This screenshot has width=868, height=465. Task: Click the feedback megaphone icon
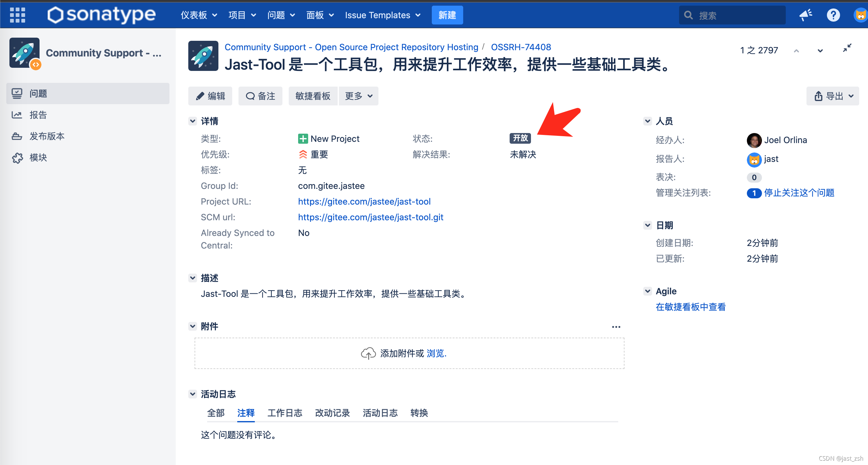[806, 15]
